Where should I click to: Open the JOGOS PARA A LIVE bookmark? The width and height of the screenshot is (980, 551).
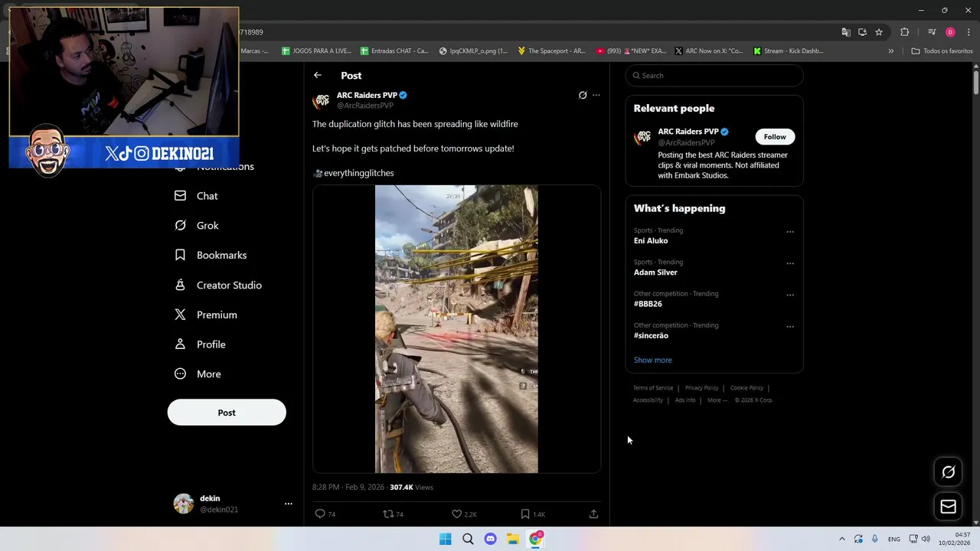click(316, 51)
